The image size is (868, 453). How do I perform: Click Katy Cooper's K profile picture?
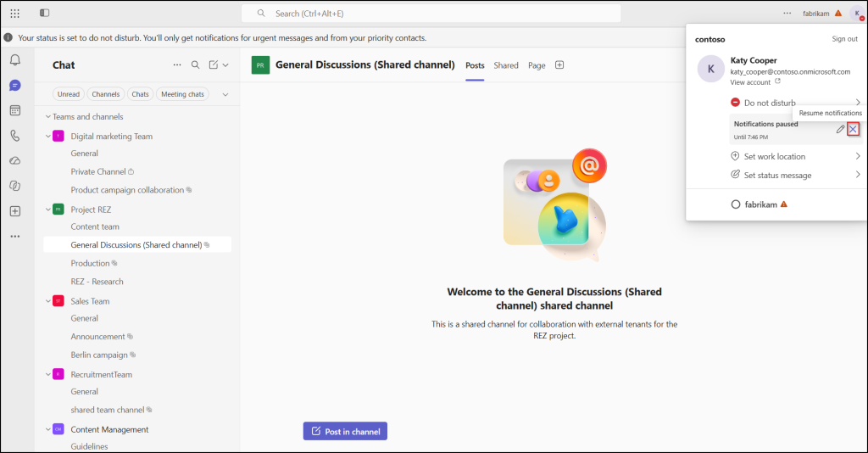(711, 70)
